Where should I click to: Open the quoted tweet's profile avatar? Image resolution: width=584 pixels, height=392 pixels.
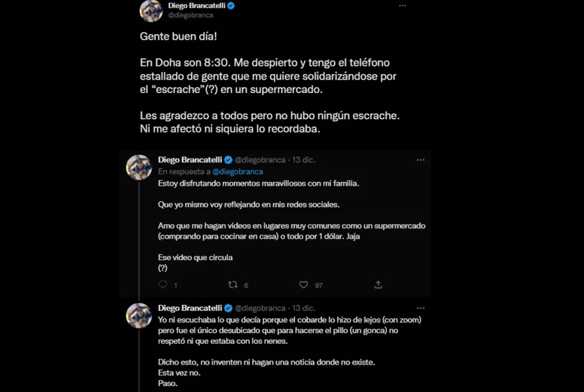pos(138,168)
